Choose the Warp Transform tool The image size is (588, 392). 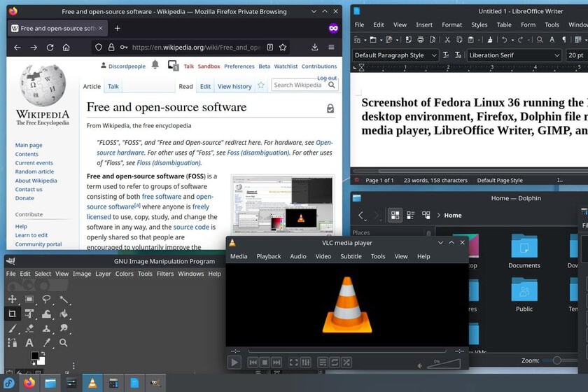coord(46,314)
